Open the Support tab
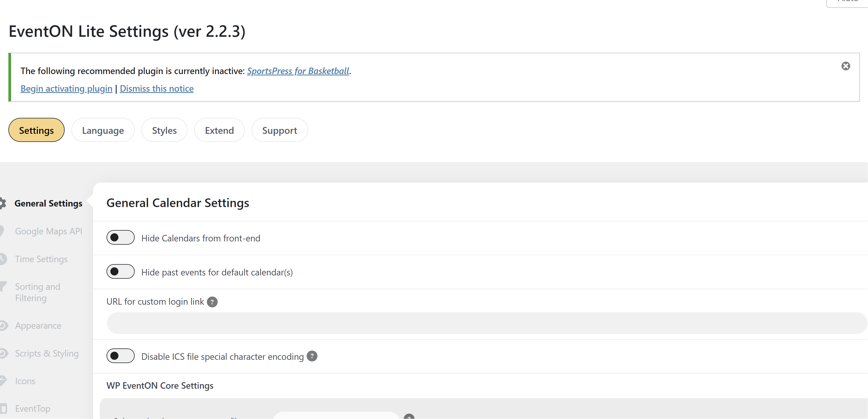The image size is (868, 419). pyautogui.click(x=279, y=130)
